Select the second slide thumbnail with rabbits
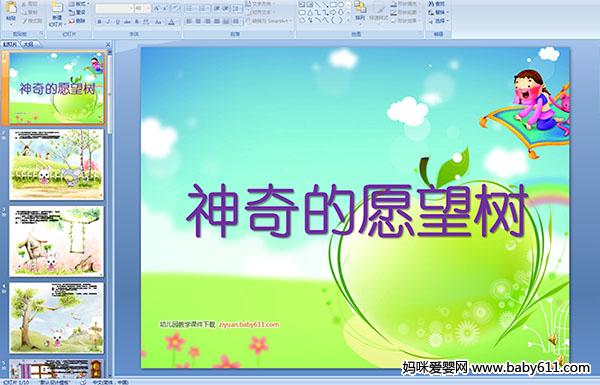The height and width of the screenshot is (385, 600). [x=56, y=164]
